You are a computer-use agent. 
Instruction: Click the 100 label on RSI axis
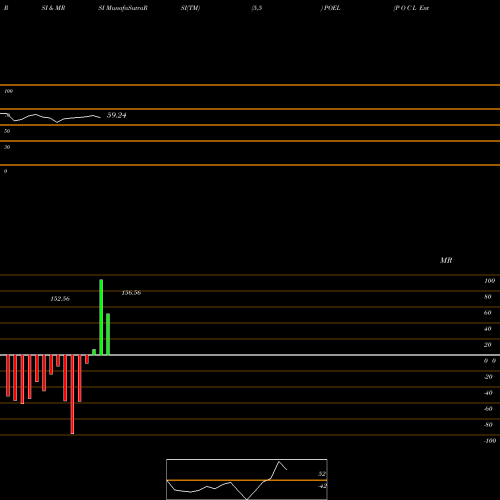tap(9, 91)
